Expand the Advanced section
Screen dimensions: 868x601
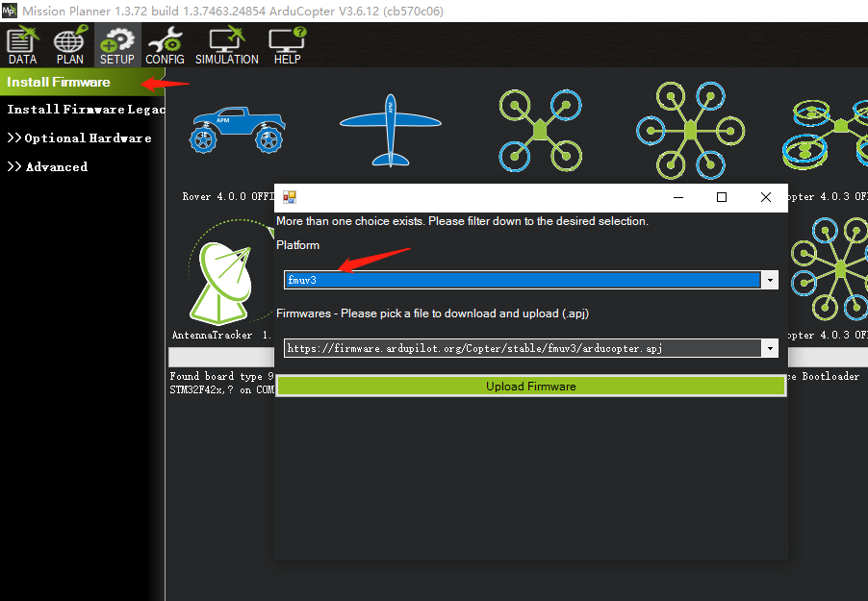point(47,167)
